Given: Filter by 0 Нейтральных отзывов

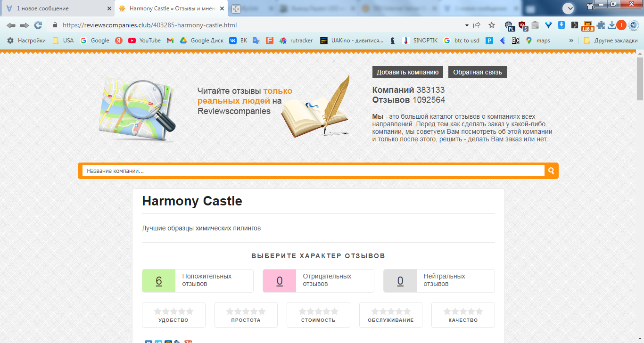Looking at the screenshot, I should click(439, 280).
